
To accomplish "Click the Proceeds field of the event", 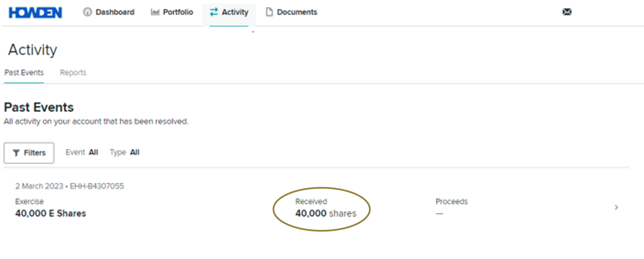I will (x=451, y=207).
